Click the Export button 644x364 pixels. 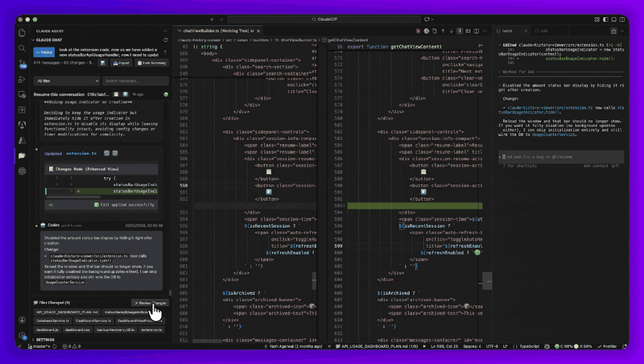122,63
